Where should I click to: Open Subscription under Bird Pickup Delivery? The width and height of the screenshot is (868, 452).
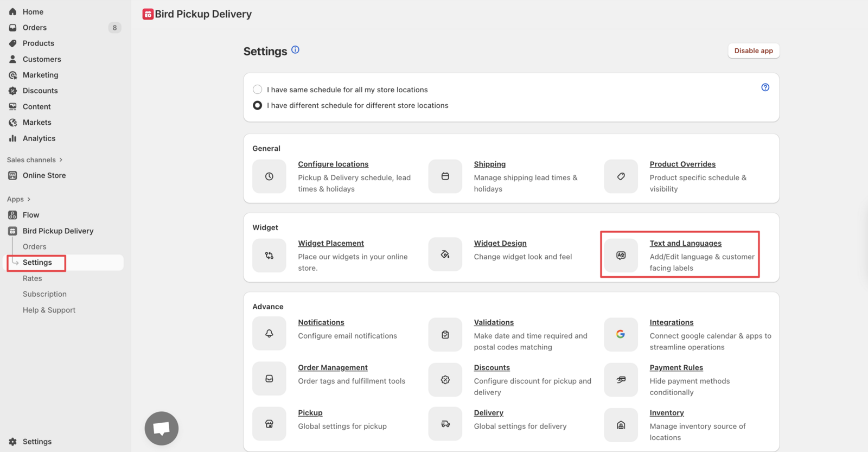coord(44,294)
